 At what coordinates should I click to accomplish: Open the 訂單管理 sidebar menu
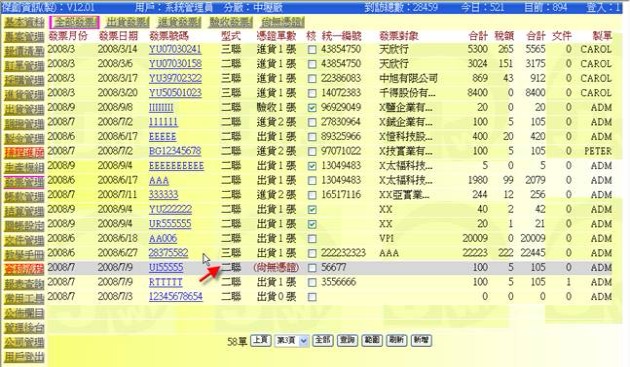[24, 66]
